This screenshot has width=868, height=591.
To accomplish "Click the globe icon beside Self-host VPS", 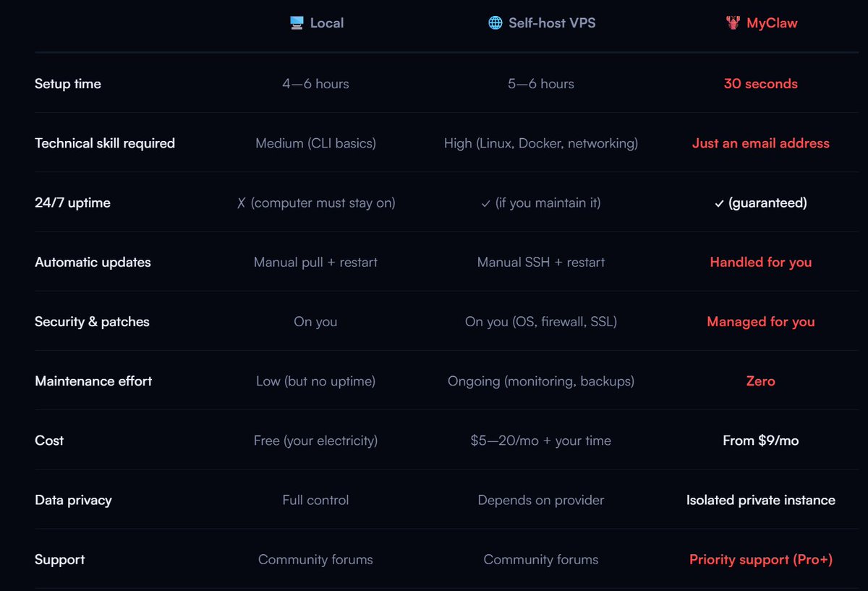I will coord(495,23).
